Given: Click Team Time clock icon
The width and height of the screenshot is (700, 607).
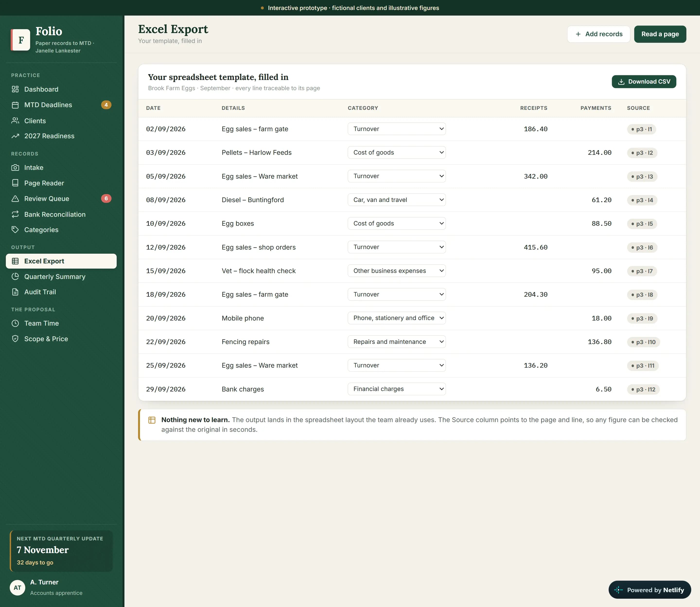Looking at the screenshot, I should pos(15,323).
